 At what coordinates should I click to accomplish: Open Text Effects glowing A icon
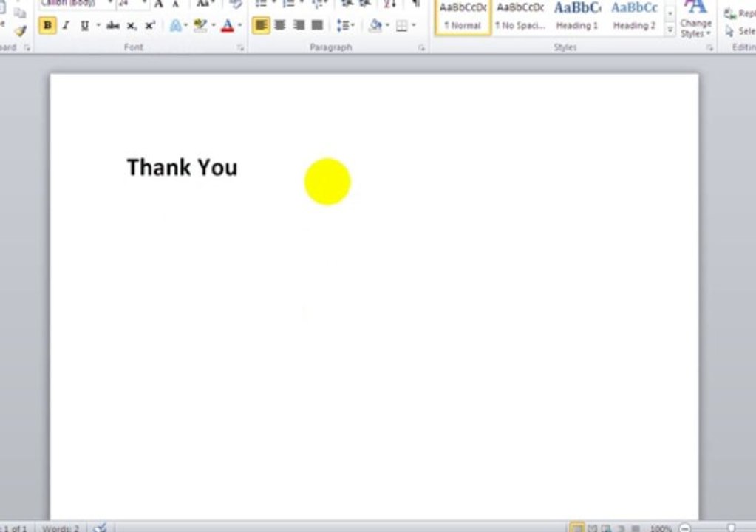(x=175, y=26)
